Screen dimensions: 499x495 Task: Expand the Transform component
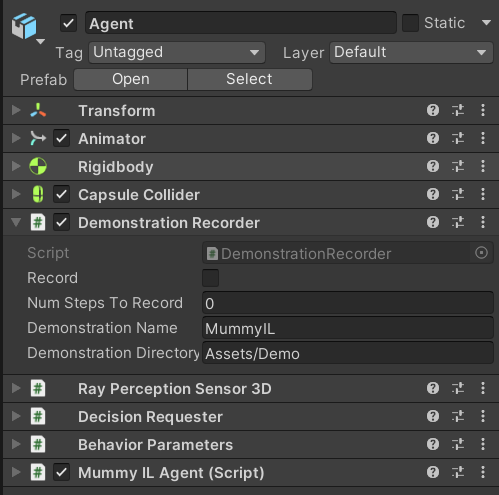16,110
